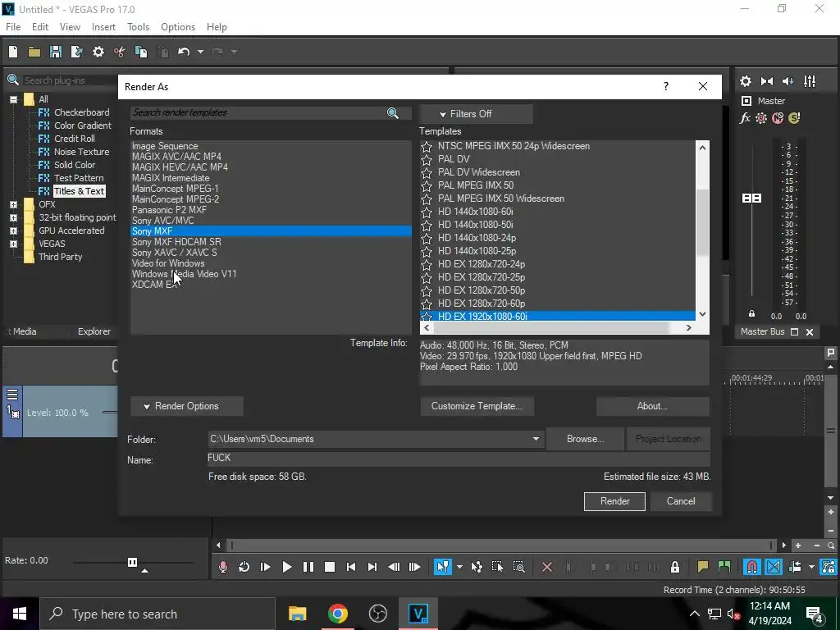This screenshot has width=840, height=630.
Task: Adjust the track Level slider
Action: pyautogui.click(x=110, y=412)
